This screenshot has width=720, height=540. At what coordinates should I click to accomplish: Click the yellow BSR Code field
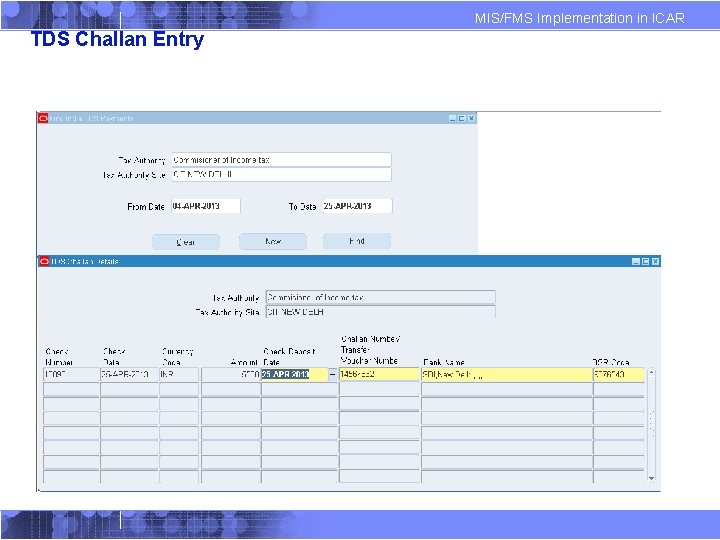(x=619, y=375)
